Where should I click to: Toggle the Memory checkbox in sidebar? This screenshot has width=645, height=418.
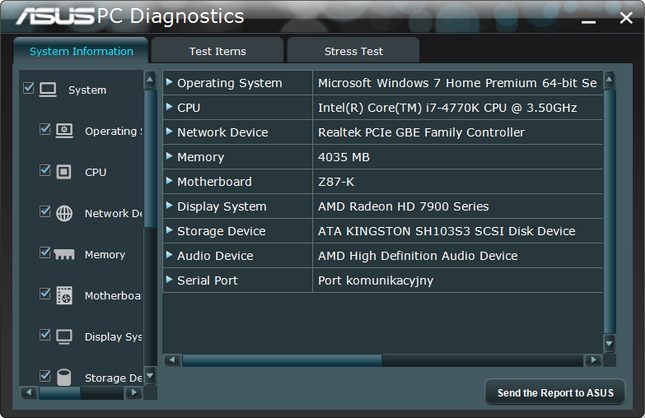(45, 252)
